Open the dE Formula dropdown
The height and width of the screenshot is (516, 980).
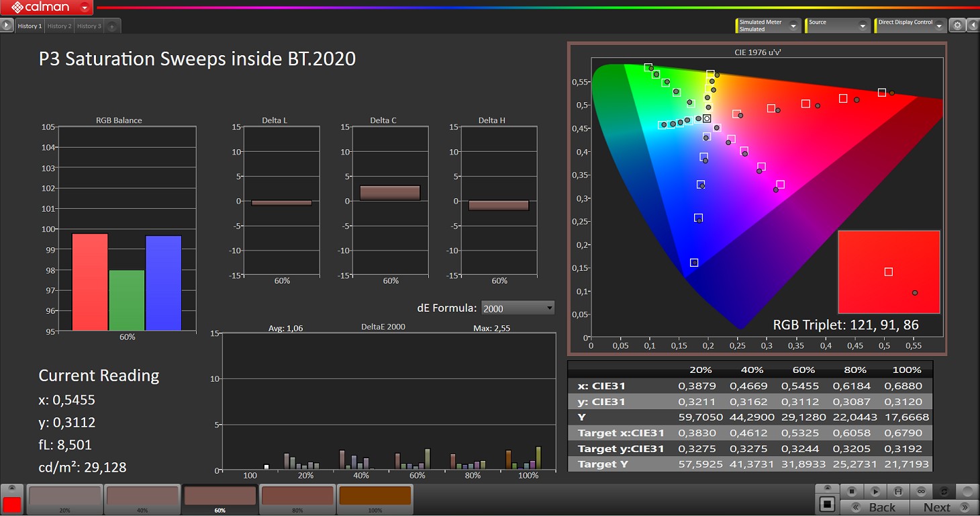coord(518,308)
